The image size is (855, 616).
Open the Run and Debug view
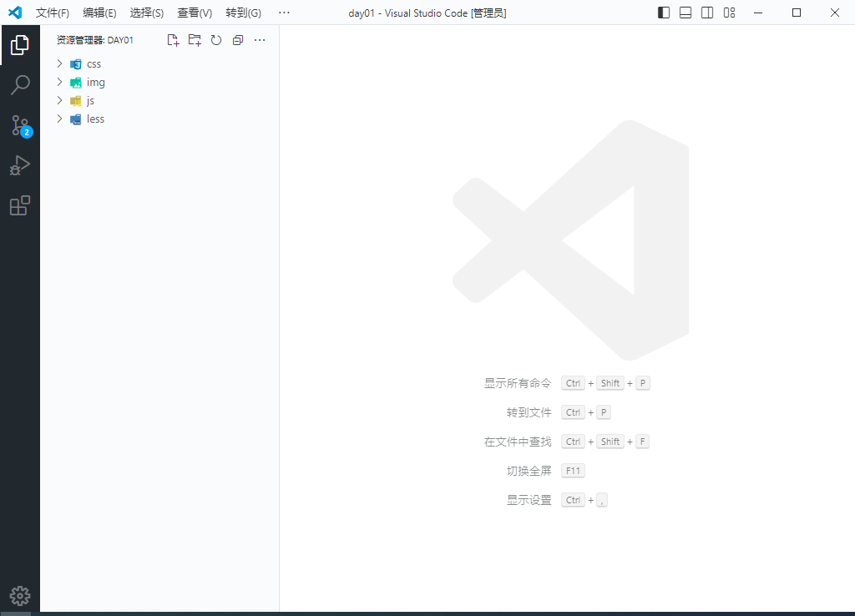[20, 166]
